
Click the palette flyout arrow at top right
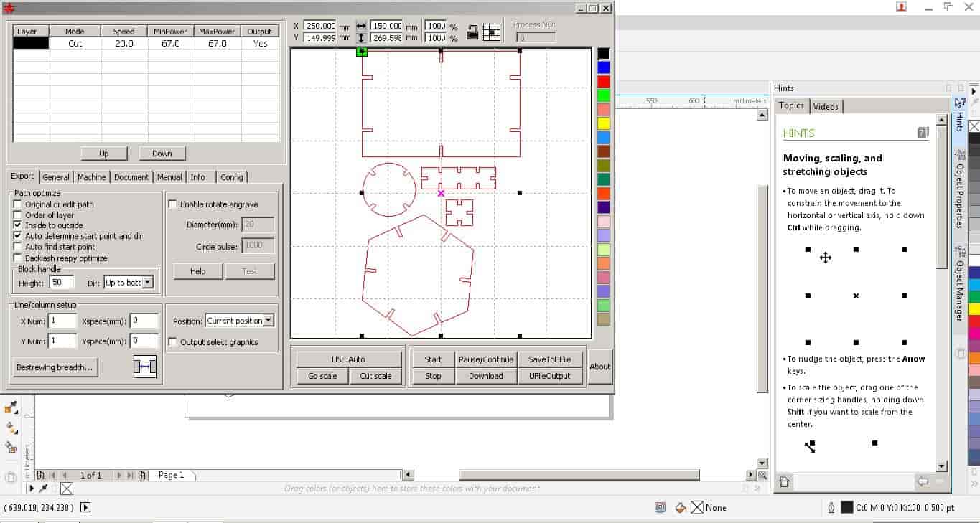click(974, 91)
